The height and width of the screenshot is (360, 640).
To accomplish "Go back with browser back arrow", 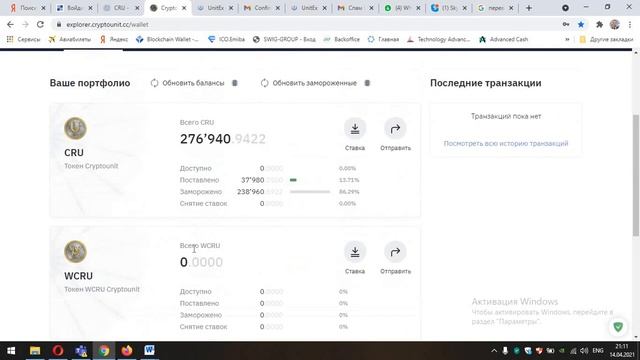I will tap(10, 24).
